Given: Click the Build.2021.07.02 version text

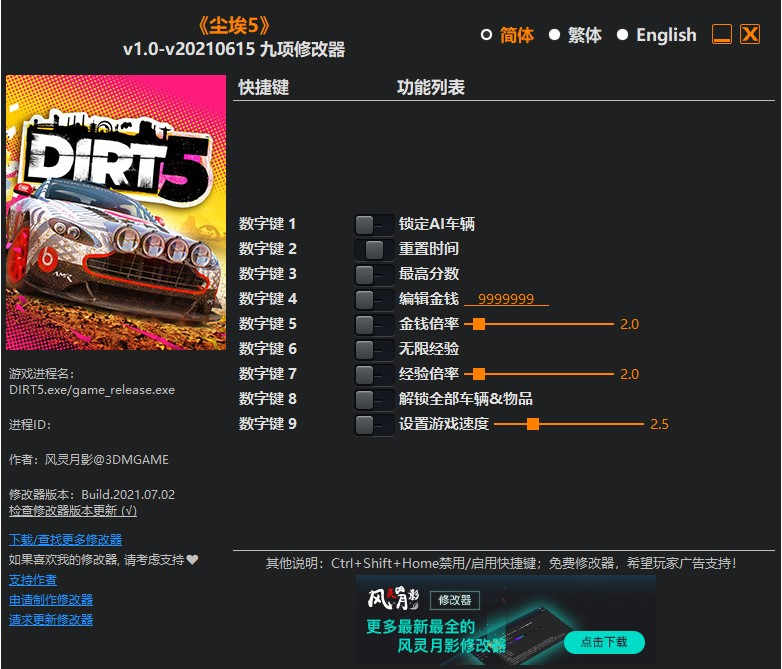Looking at the screenshot, I should coord(128,495).
